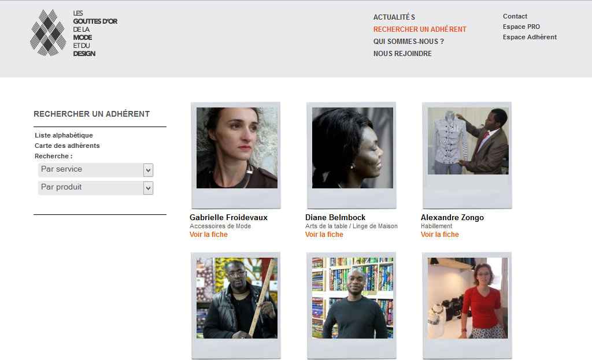Expand the Par produit dropdown arrow

pyautogui.click(x=148, y=188)
